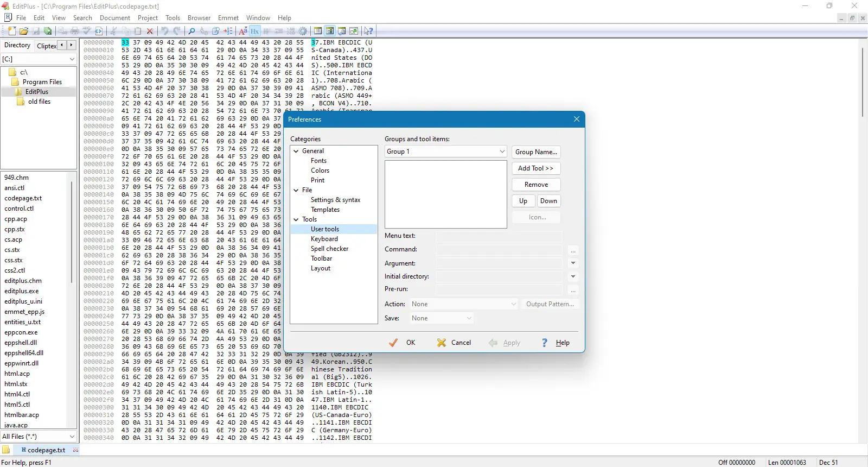The image size is (868, 467).
Task: Click the Help button in Preferences
Action: 556,343
